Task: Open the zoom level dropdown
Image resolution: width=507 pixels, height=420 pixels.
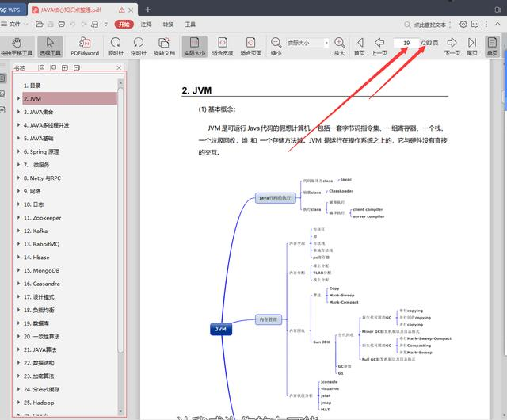Action: tap(326, 43)
